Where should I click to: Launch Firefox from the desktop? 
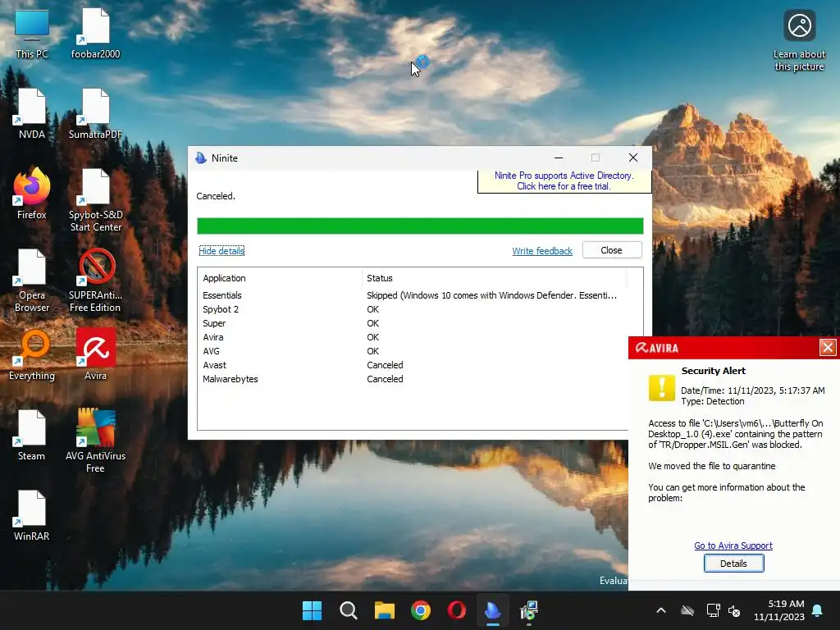pyautogui.click(x=32, y=194)
